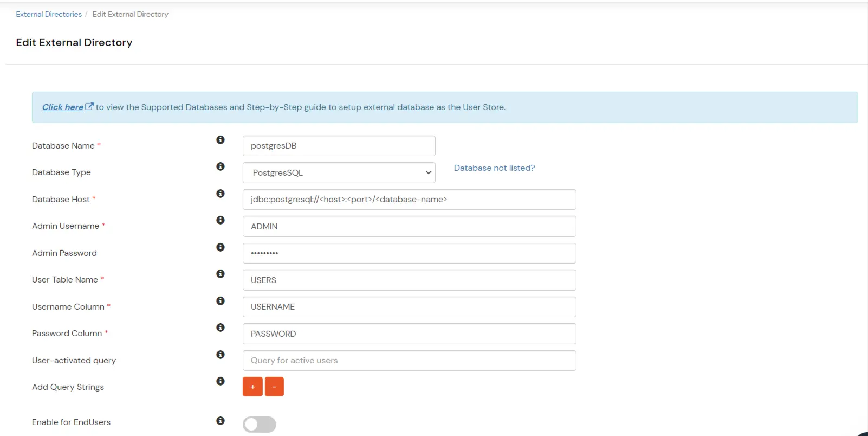
Task: Click the Edit External Directory breadcrumb text
Action: (x=131, y=14)
